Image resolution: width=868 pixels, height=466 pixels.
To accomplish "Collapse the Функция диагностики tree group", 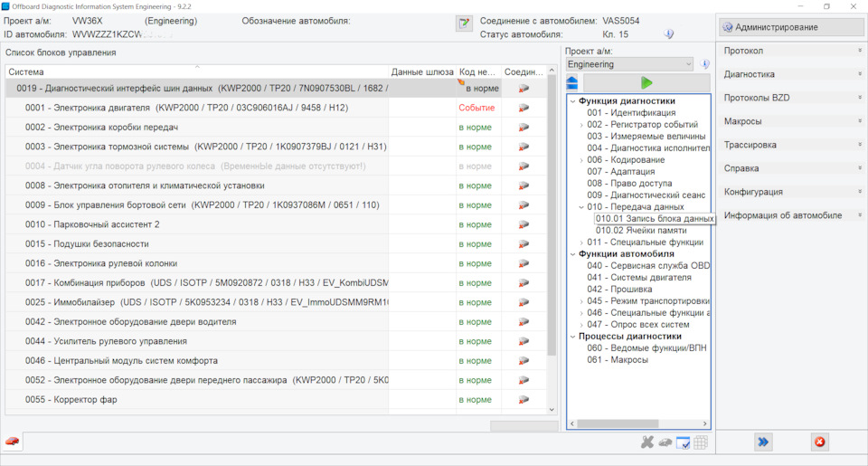I will tap(573, 101).
